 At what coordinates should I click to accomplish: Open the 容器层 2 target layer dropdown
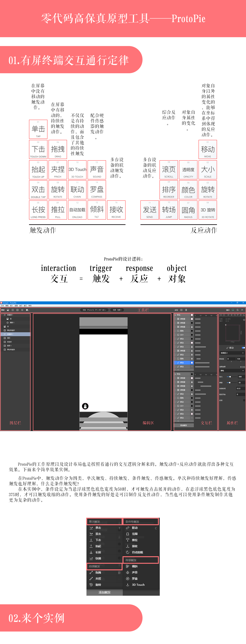click(232, 353)
